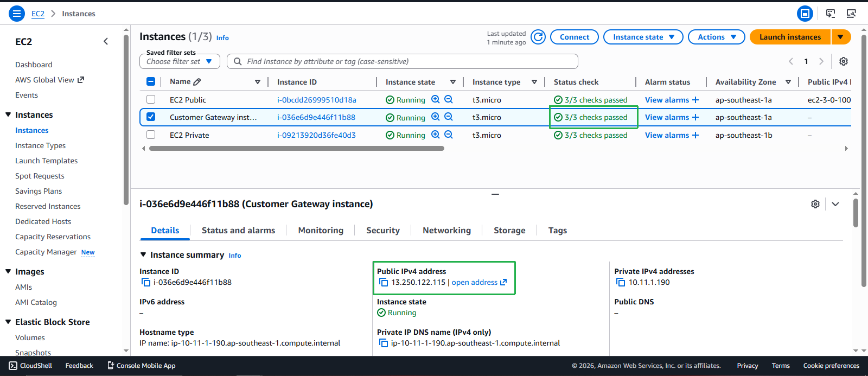Open CloudShell from footer

pyautogui.click(x=30, y=366)
